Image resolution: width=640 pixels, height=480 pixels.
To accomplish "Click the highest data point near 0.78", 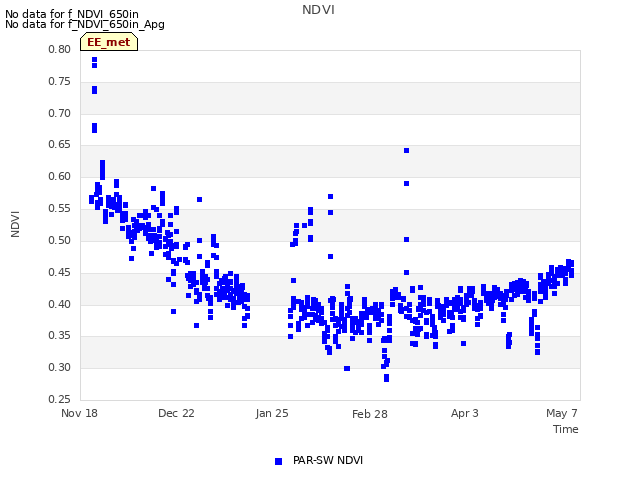I will coord(94,60).
